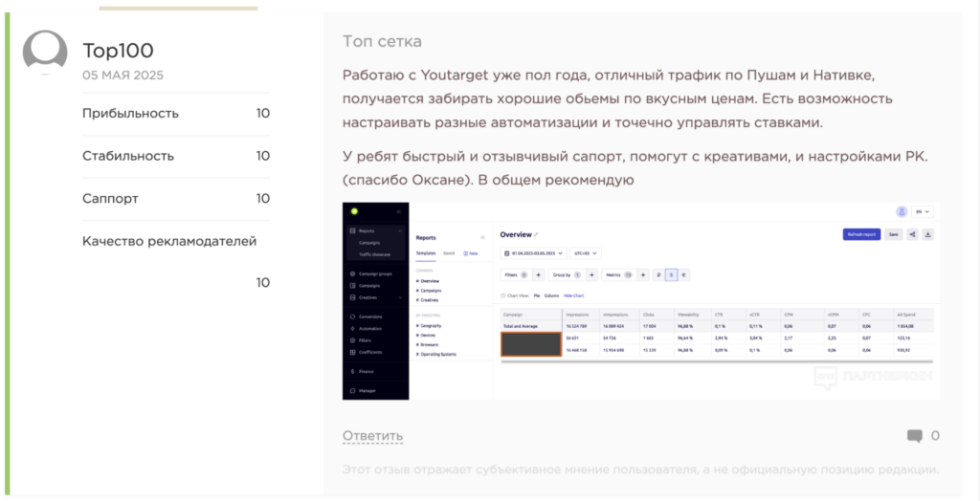Click the Hide Chart link

pyautogui.click(x=574, y=295)
